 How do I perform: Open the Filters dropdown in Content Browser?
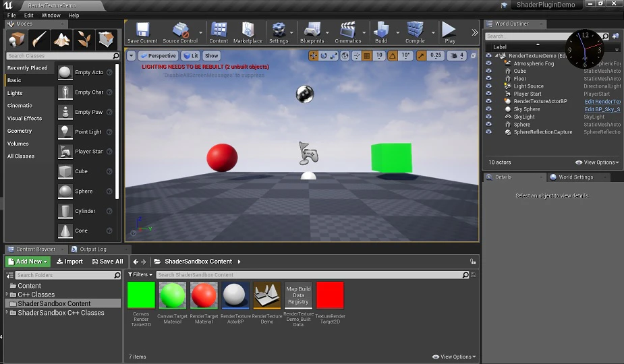140,275
